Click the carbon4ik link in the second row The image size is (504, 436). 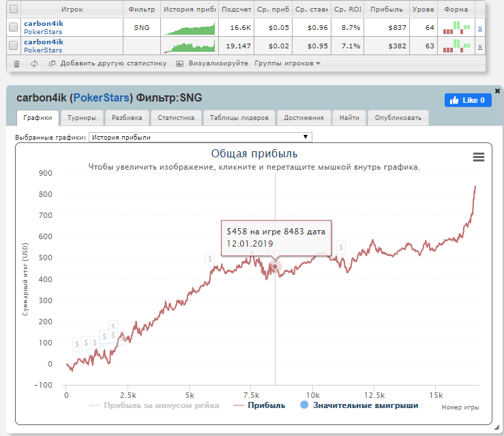[44, 42]
